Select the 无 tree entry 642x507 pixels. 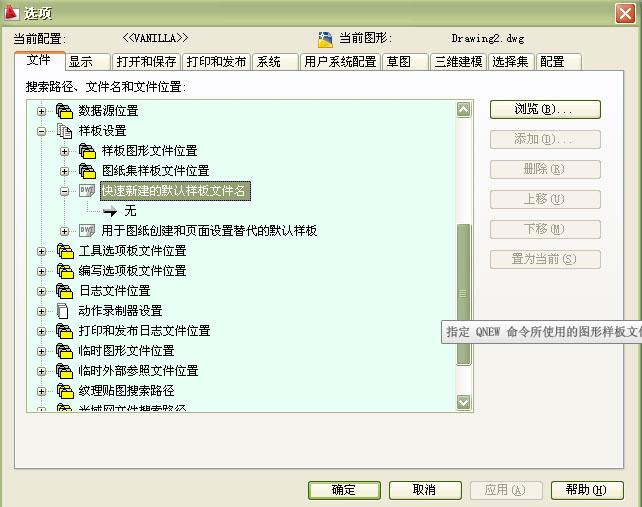pos(130,211)
